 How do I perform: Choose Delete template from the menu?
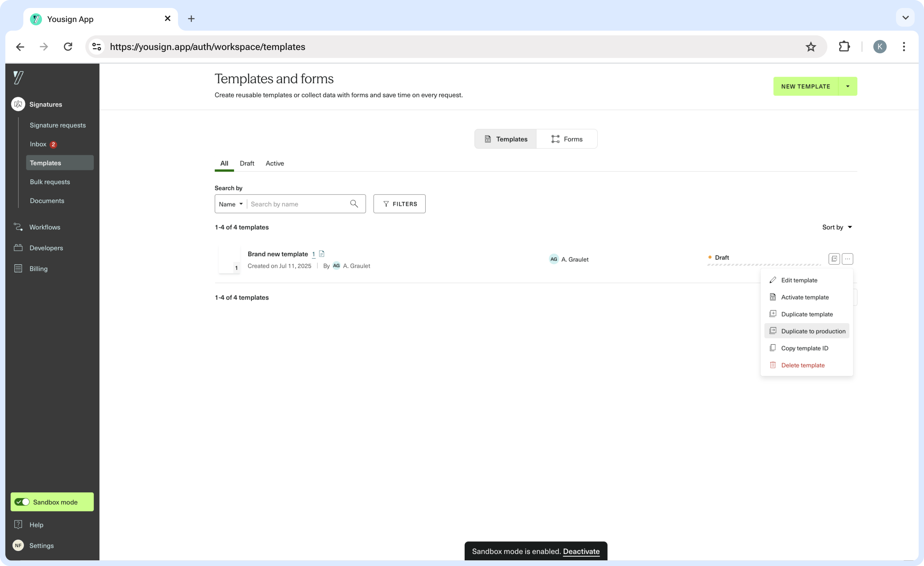point(803,365)
